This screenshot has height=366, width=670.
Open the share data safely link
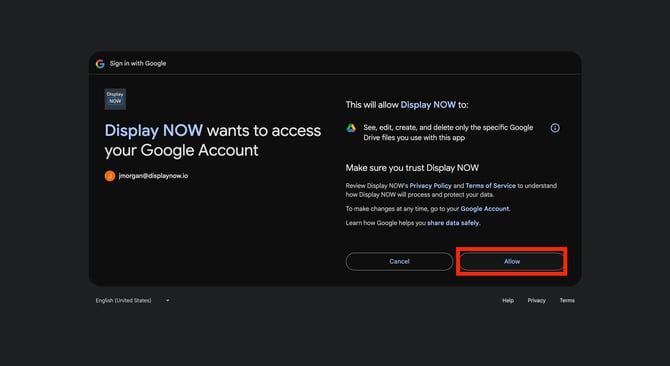click(x=453, y=223)
